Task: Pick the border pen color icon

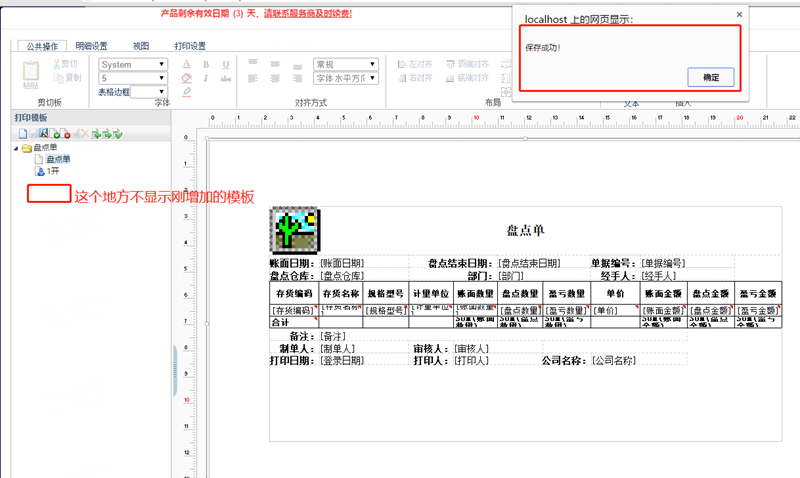Action: tap(187, 92)
